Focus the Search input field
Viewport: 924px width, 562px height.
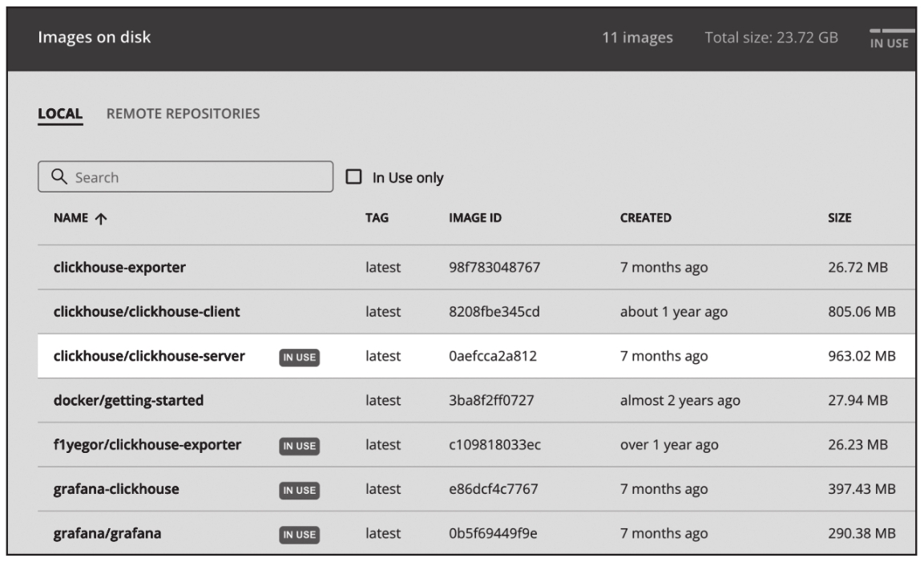186,176
